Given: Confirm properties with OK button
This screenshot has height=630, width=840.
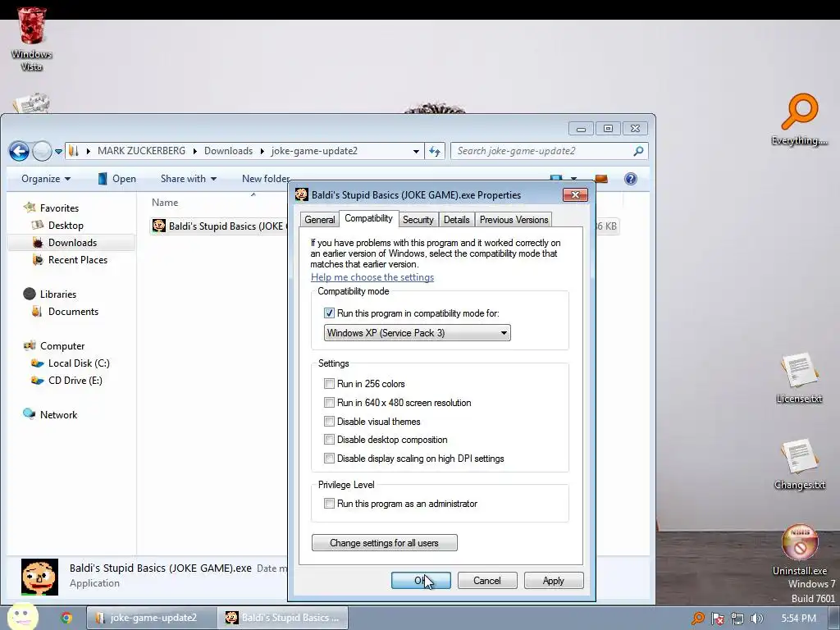Looking at the screenshot, I should click(x=421, y=581).
